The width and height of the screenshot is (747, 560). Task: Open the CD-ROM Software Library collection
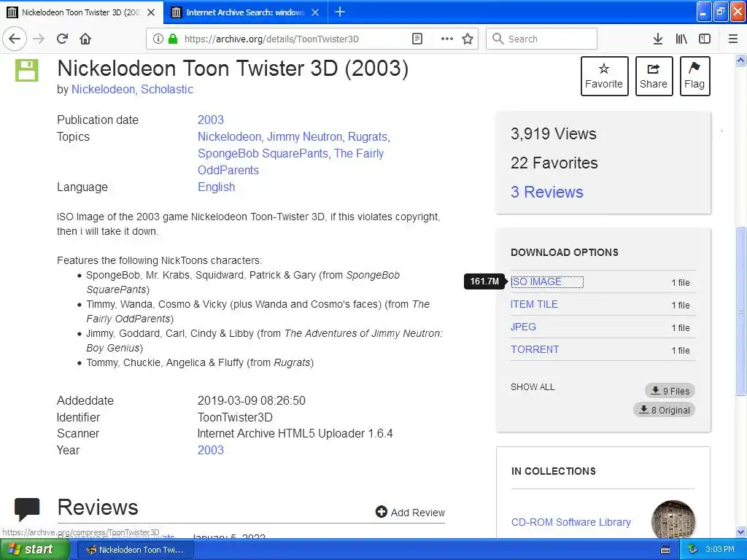click(x=570, y=522)
